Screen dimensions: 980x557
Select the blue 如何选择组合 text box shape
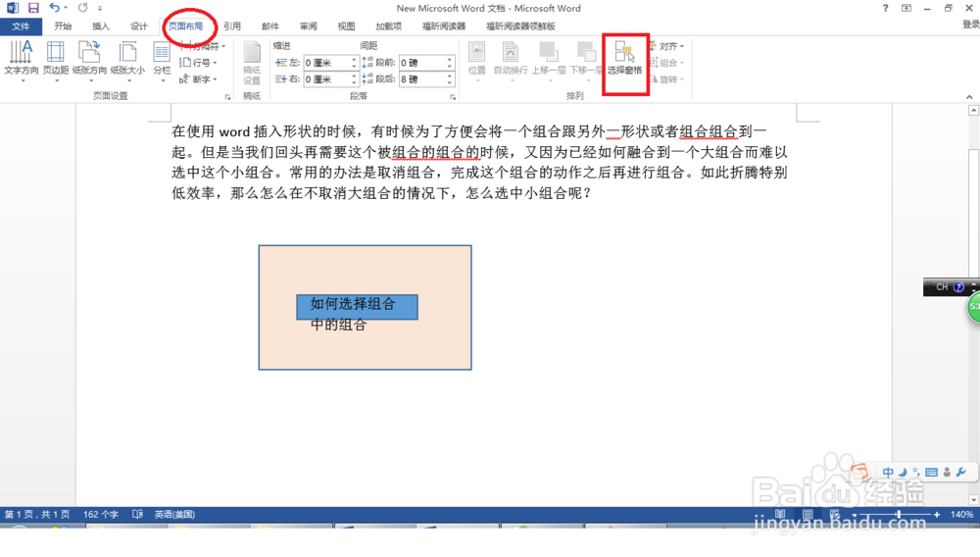click(x=357, y=307)
